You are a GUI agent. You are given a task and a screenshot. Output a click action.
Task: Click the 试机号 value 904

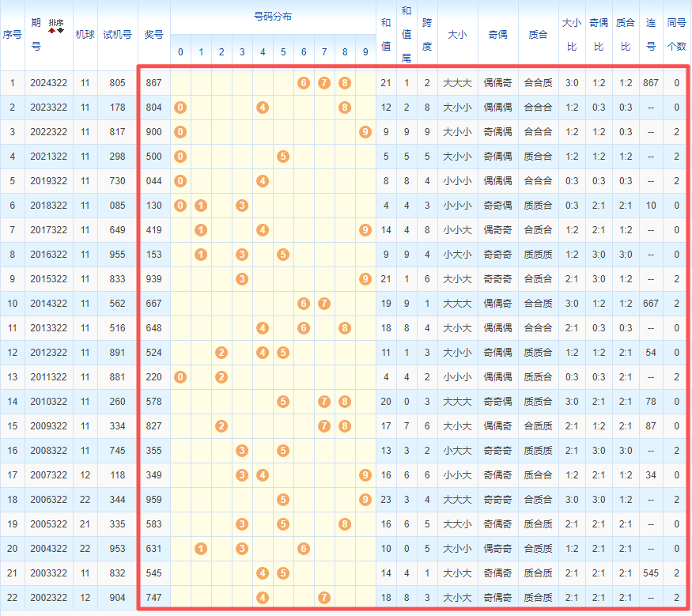117,598
